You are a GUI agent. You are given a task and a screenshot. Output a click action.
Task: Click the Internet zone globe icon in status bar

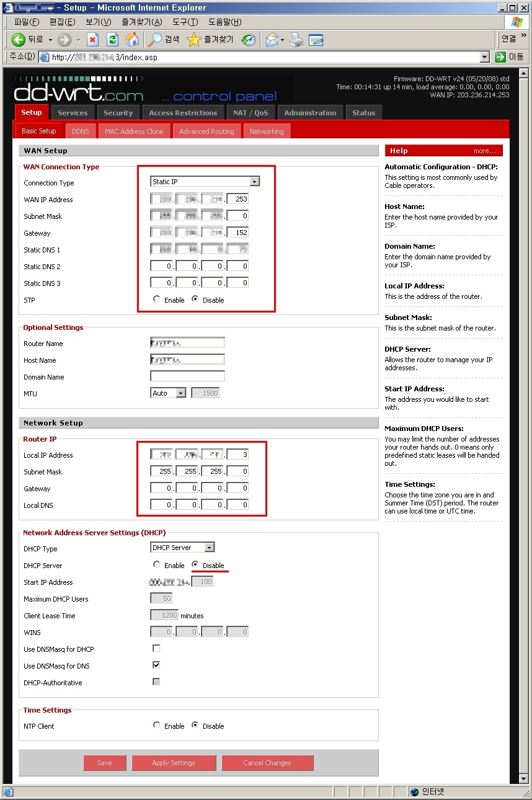point(414,792)
